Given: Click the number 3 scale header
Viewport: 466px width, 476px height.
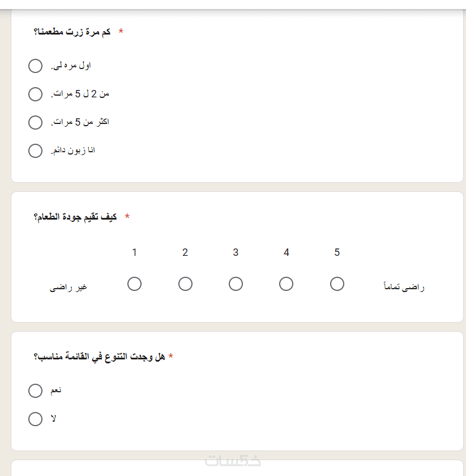Looking at the screenshot, I should (x=236, y=252).
